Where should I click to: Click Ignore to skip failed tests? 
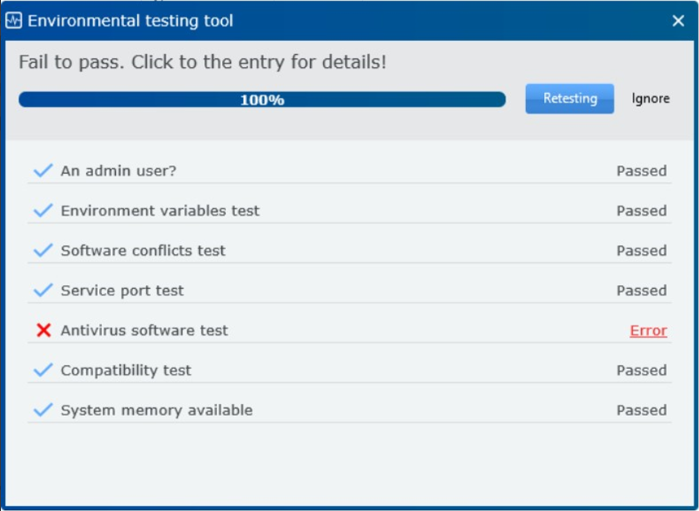pyautogui.click(x=650, y=99)
